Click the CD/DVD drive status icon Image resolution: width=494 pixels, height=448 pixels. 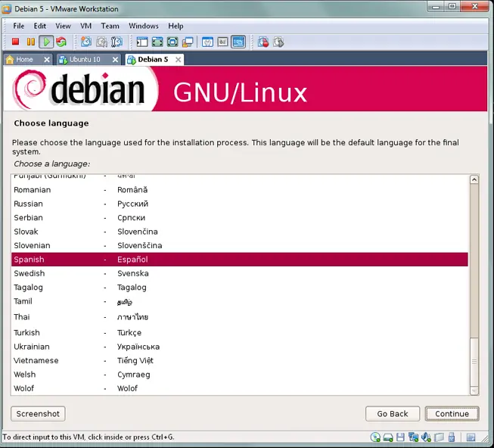click(375, 437)
